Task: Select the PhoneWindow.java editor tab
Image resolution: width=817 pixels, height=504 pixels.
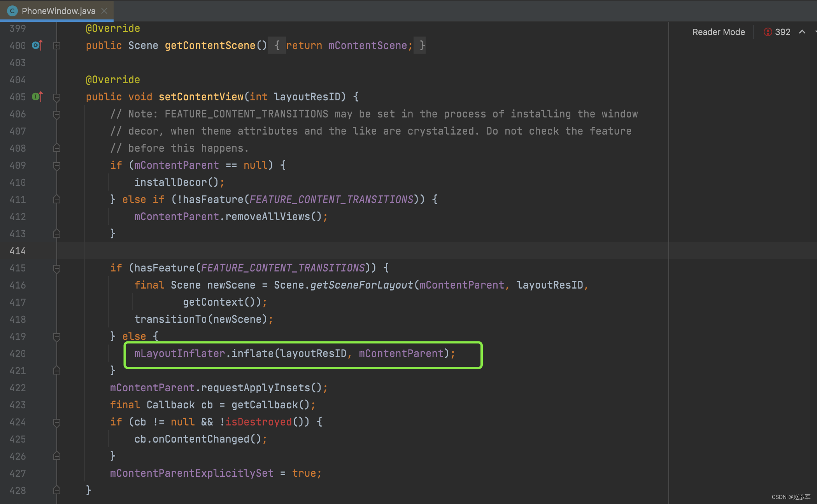Action: (58, 11)
